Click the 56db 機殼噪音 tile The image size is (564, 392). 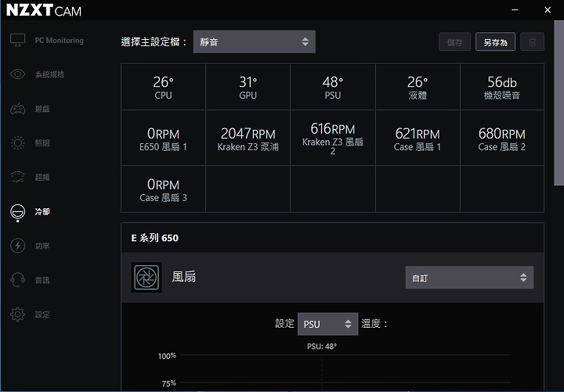[502, 87]
